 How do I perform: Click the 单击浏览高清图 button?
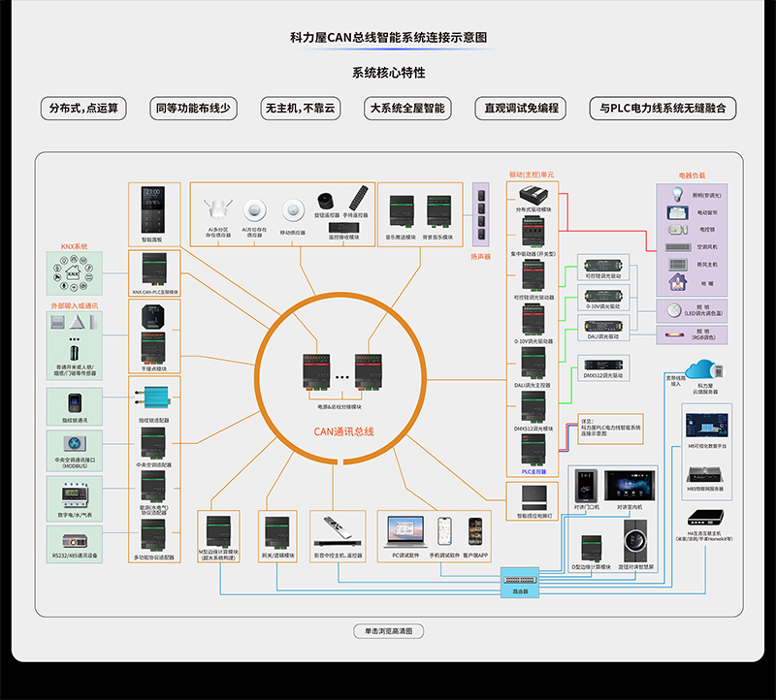tap(389, 631)
